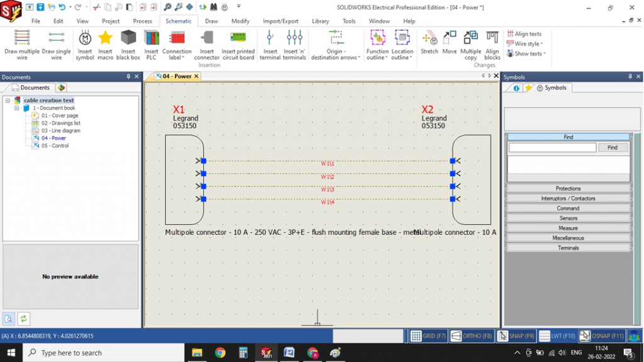644x362 pixels.
Task: Click the Find button beside search field
Action: (x=613, y=148)
